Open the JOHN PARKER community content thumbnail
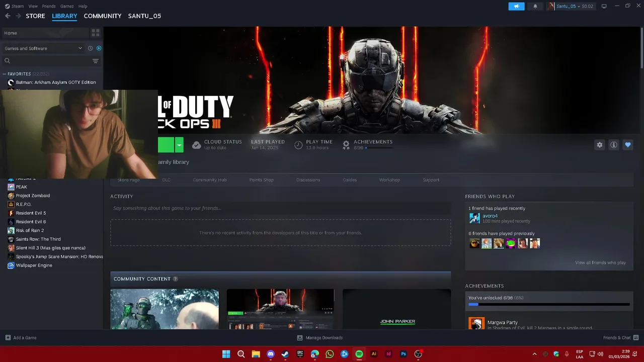Image resolution: width=644 pixels, height=362 pixels. [397, 309]
